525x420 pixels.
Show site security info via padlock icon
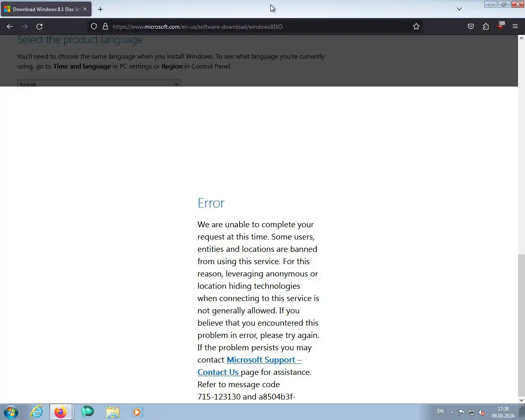click(105, 27)
